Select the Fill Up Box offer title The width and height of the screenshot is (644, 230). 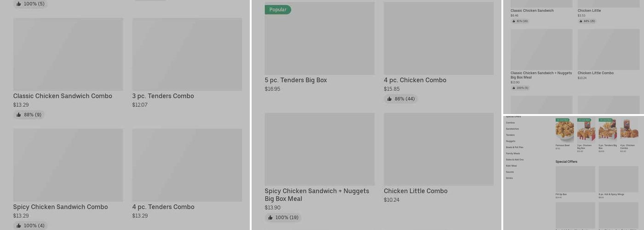click(561, 194)
